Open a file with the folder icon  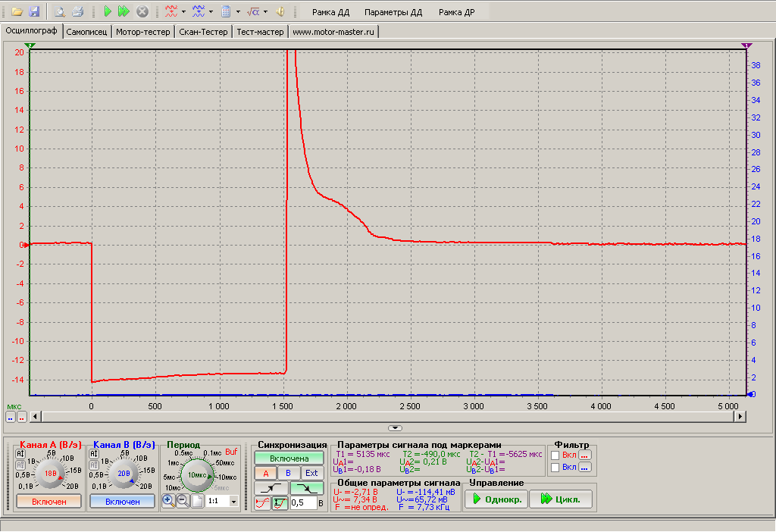click(17, 11)
